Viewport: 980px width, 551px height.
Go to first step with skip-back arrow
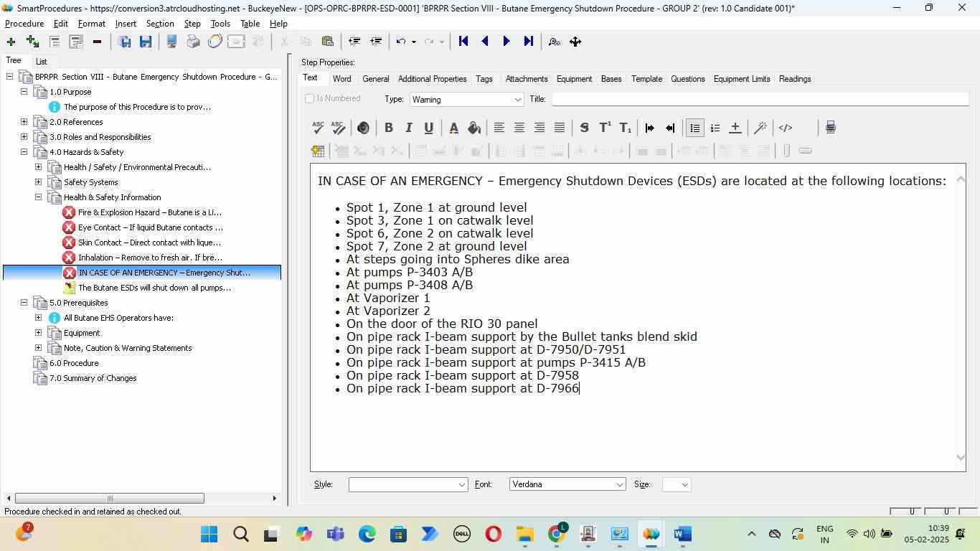coord(463,42)
